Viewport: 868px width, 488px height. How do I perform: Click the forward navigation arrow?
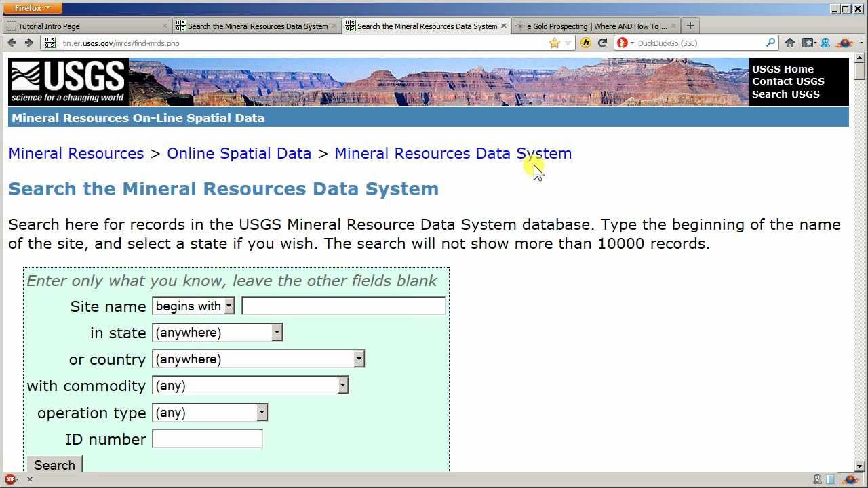(28, 43)
